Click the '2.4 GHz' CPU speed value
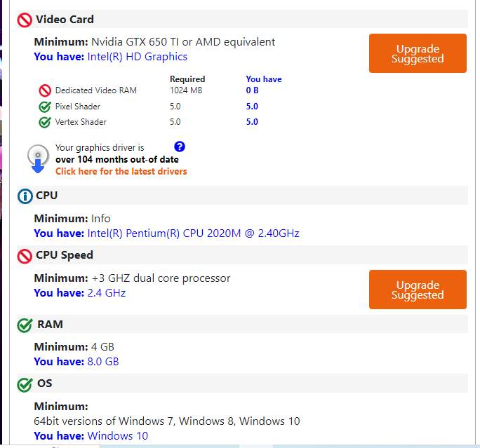 coord(107,293)
